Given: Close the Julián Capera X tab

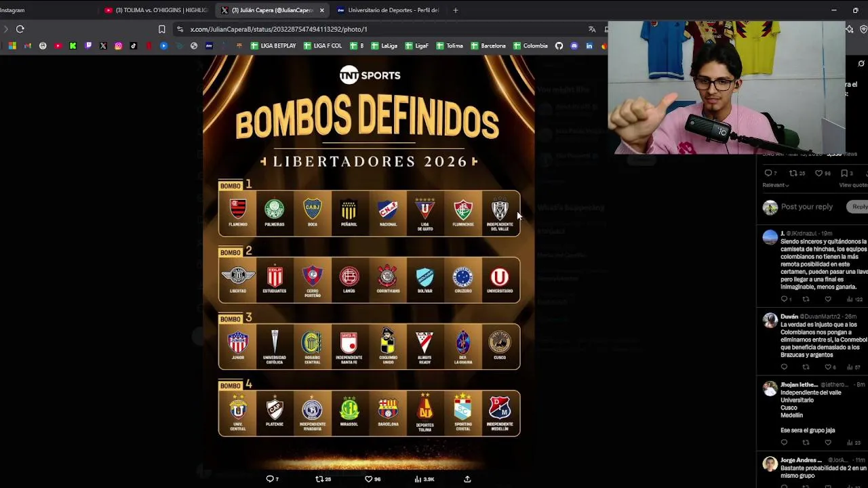Looking at the screenshot, I should pyautogui.click(x=322, y=10).
